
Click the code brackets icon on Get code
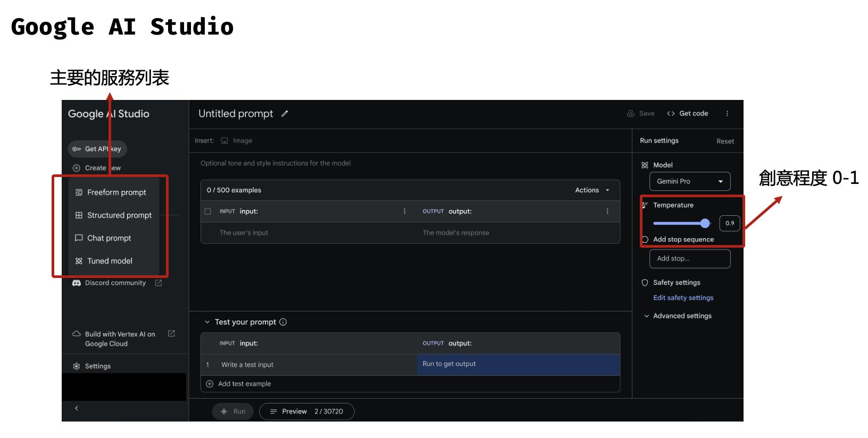click(x=671, y=114)
